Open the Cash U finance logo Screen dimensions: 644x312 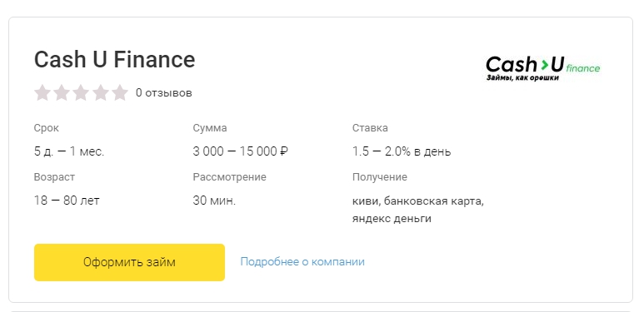pyautogui.click(x=543, y=68)
